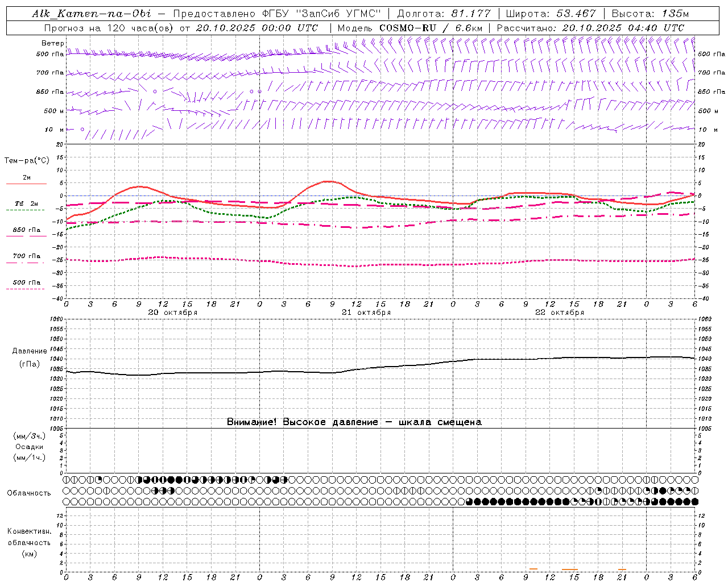Click the date label 21 октября

click(x=366, y=313)
